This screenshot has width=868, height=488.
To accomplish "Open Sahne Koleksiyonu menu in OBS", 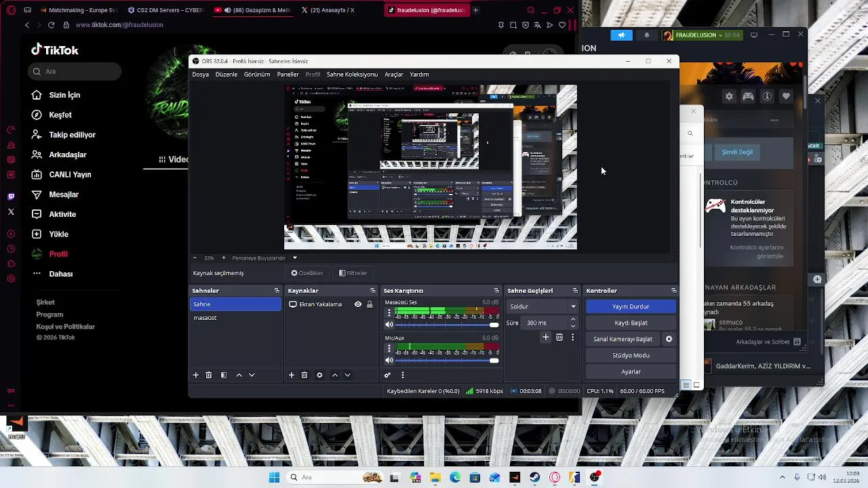I will (x=352, y=75).
